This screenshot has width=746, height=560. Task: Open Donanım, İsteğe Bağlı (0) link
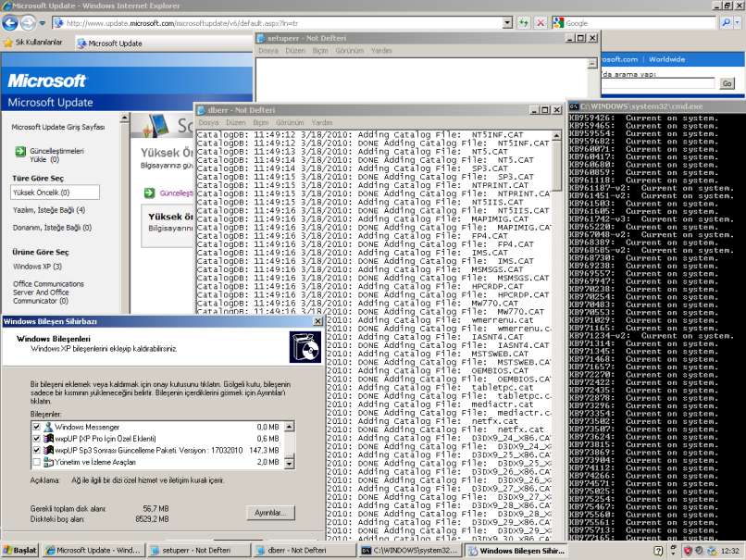(x=52, y=228)
